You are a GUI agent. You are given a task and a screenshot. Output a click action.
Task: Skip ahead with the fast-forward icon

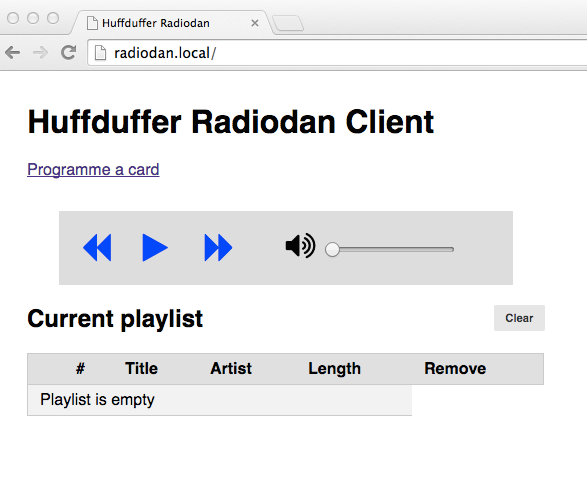[218, 248]
